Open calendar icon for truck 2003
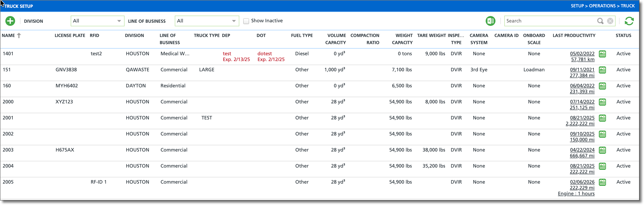This screenshot has height=205, width=644. point(602,150)
